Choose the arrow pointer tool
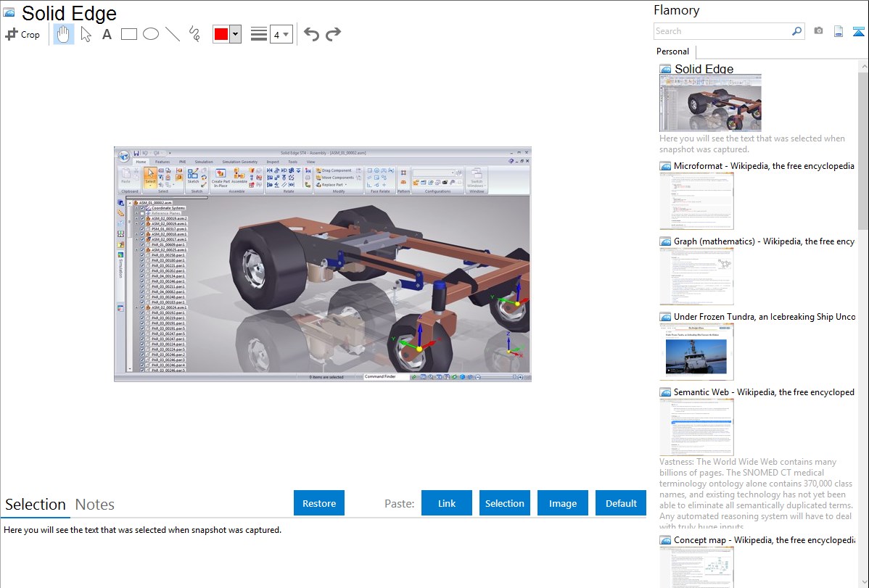Screen dimensions: 869x588 pyautogui.click(x=86, y=34)
